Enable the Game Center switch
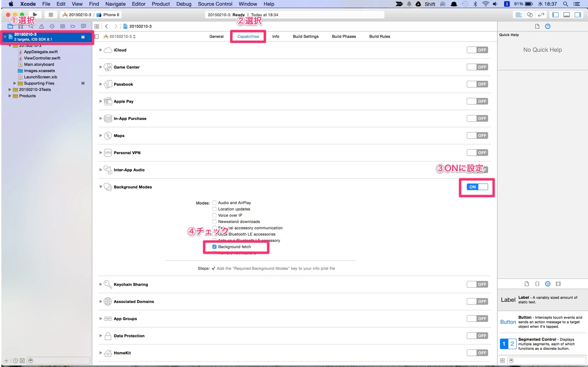 (x=477, y=67)
